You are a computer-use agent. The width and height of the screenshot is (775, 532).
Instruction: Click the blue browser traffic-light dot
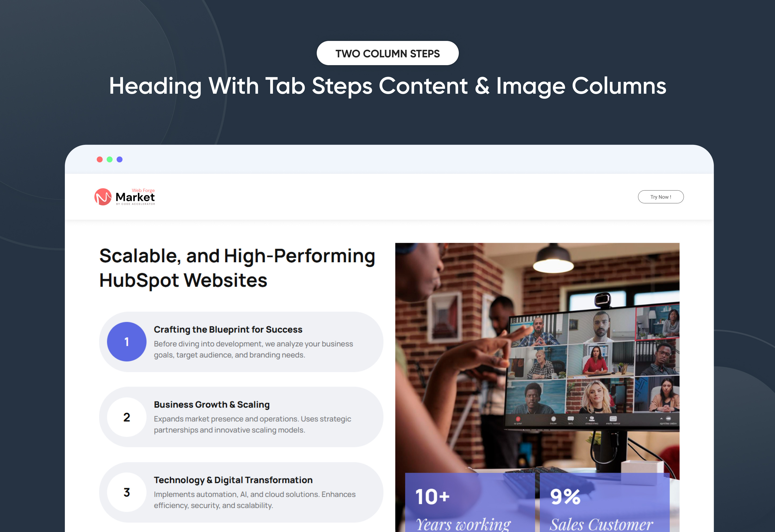point(119,159)
